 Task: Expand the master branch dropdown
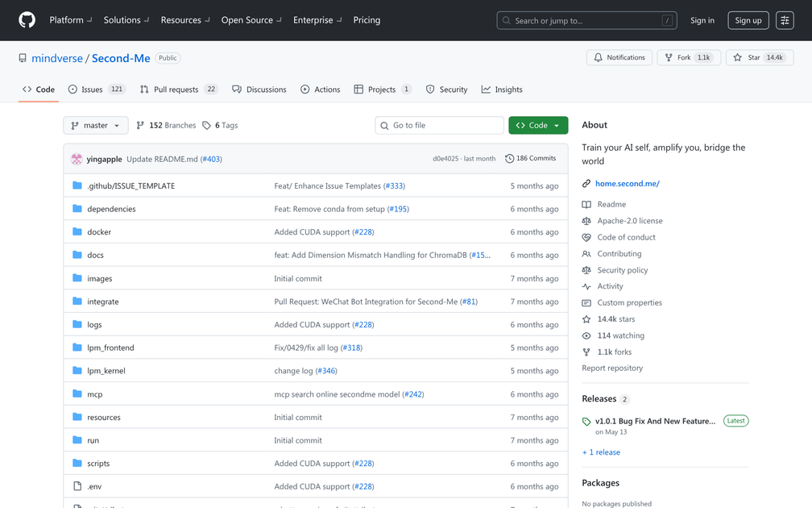[x=95, y=125]
